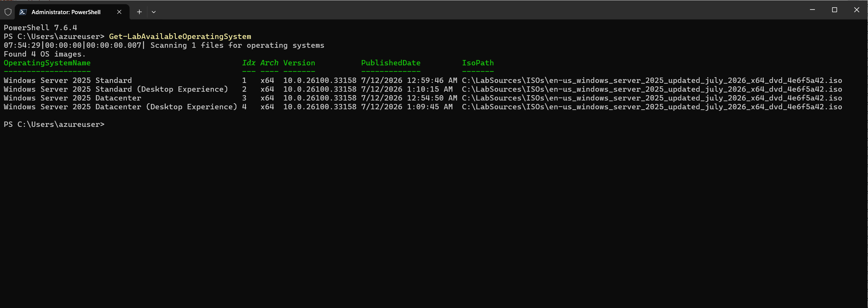Click the published date '7/12/2026 12:54:50 AM'
Viewport: 868px width, 308px height.
click(x=409, y=98)
